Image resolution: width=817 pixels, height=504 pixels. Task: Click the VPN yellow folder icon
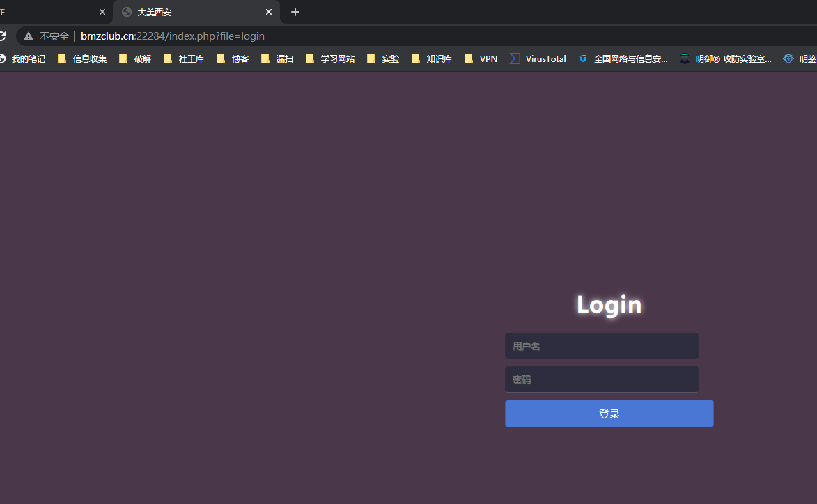tap(469, 59)
